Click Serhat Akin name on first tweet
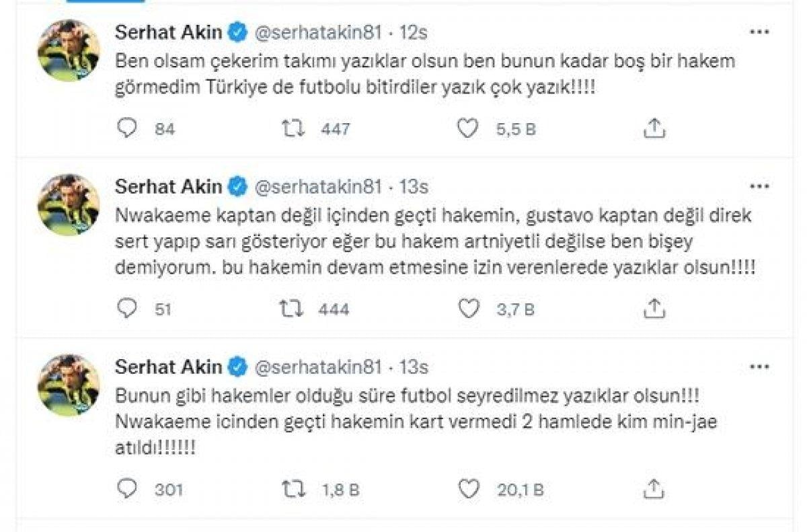The width and height of the screenshot is (807, 532). point(168,31)
